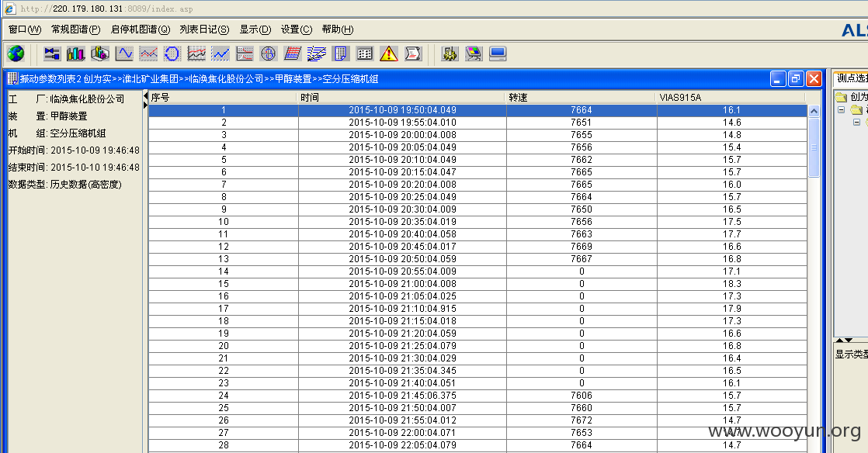Open the table grid icon in toolbar
868x453 pixels.
(364, 54)
